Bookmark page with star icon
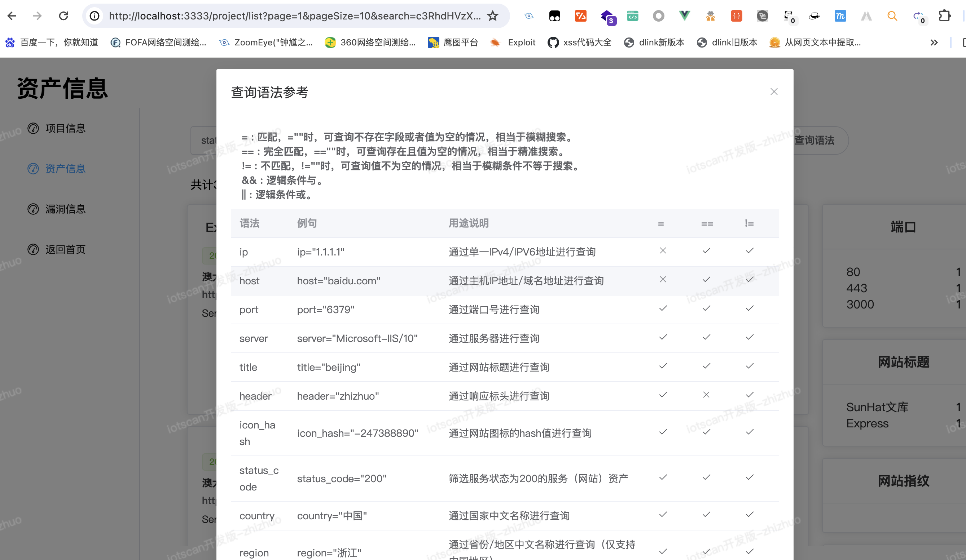The width and height of the screenshot is (966, 560). pyautogui.click(x=493, y=16)
